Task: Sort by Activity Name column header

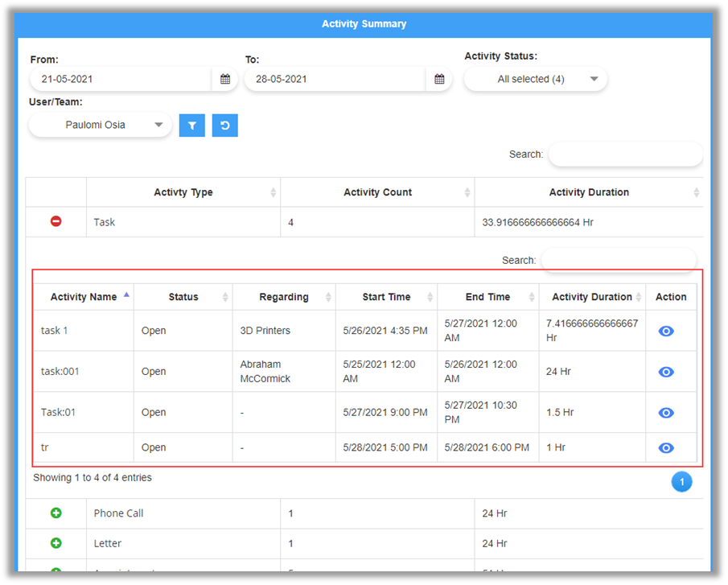Action: click(84, 297)
